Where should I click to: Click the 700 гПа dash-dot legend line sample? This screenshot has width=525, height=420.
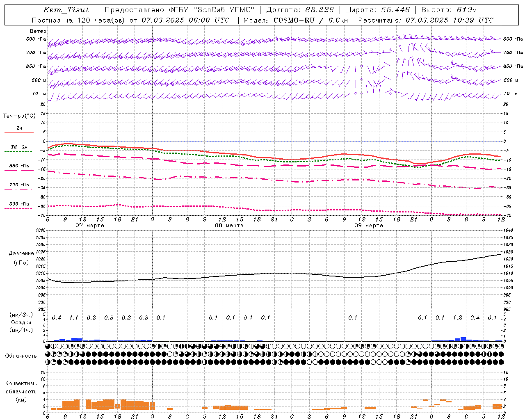pyautogui.click(x=18, y=189)
